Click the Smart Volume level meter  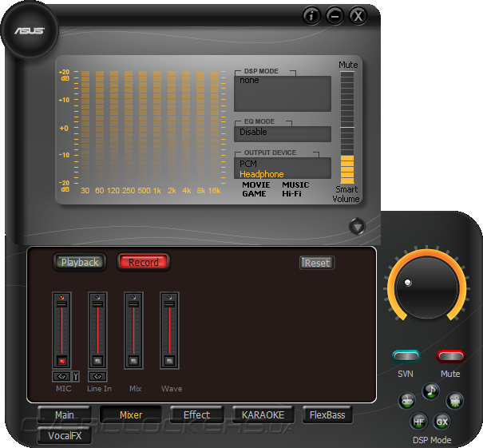coord(347,128)
